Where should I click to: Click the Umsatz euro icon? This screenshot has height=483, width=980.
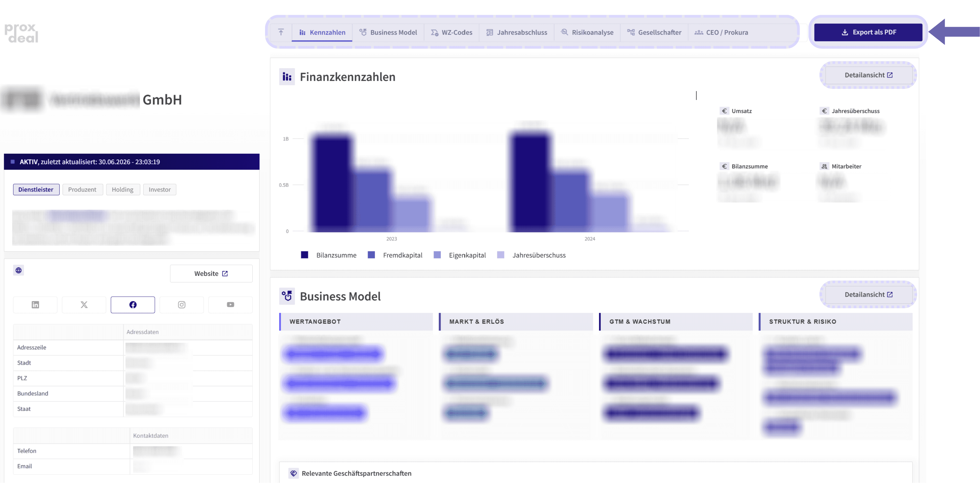pyautogui.click(x=724, y=111)
